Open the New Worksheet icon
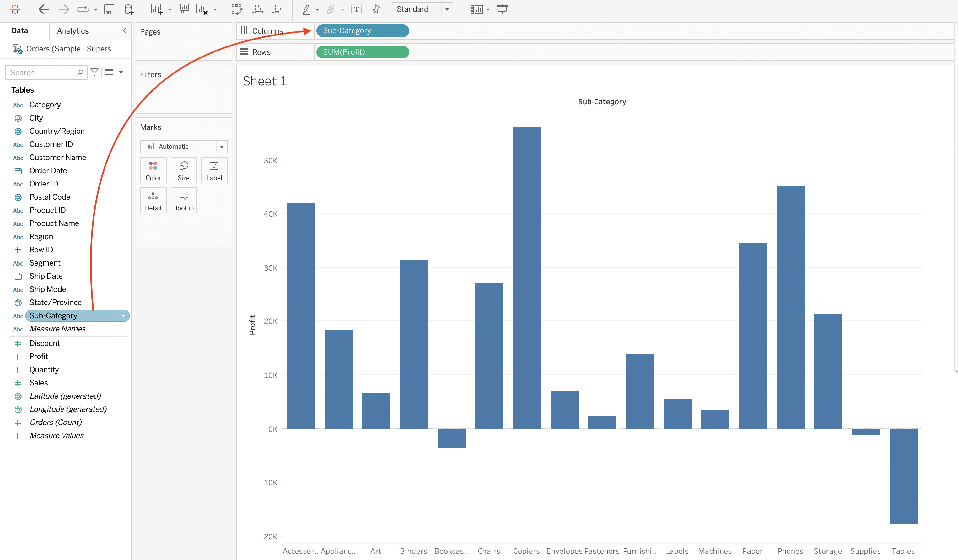Image resolution: width=958 pixels, height=560 pixels. (157, 9)
